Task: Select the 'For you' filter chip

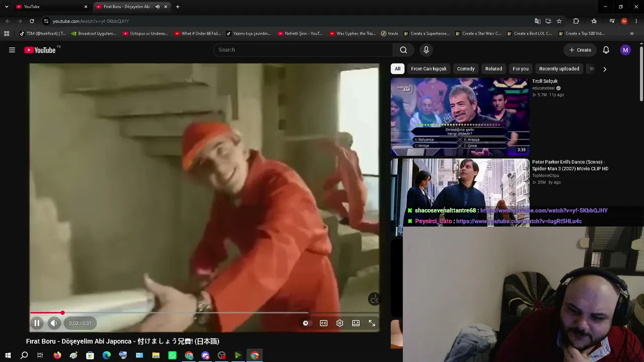Action: 521,69
